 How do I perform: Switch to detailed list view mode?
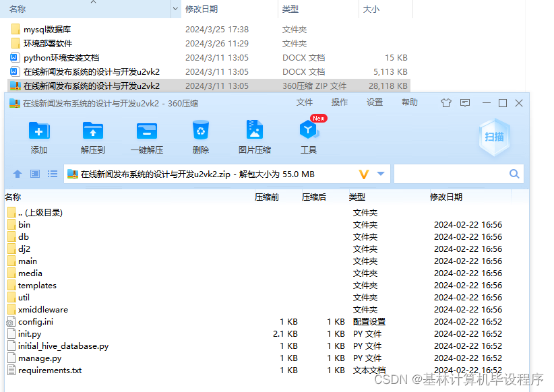coord(52,173)
